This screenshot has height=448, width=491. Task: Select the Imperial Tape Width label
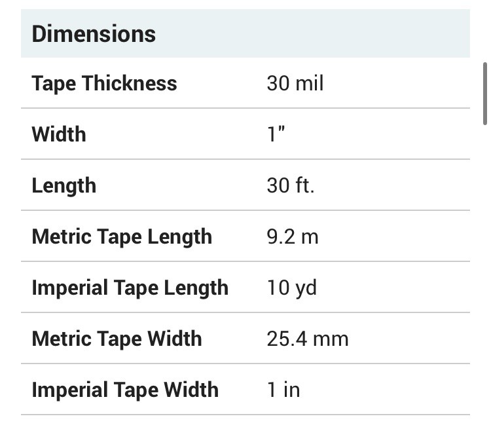coord(124,390)
